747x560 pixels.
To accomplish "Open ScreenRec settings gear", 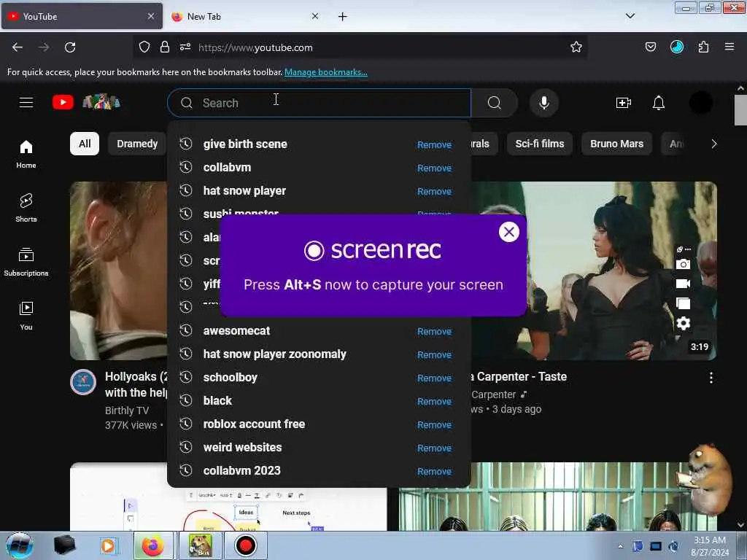I will [683, 323].
